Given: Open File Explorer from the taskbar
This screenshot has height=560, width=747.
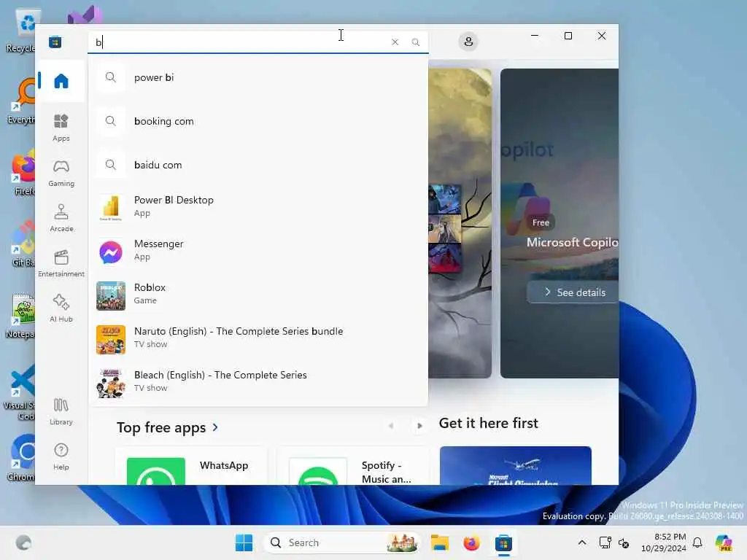Looking at the screenshot, I should click(x=440, y=542).
